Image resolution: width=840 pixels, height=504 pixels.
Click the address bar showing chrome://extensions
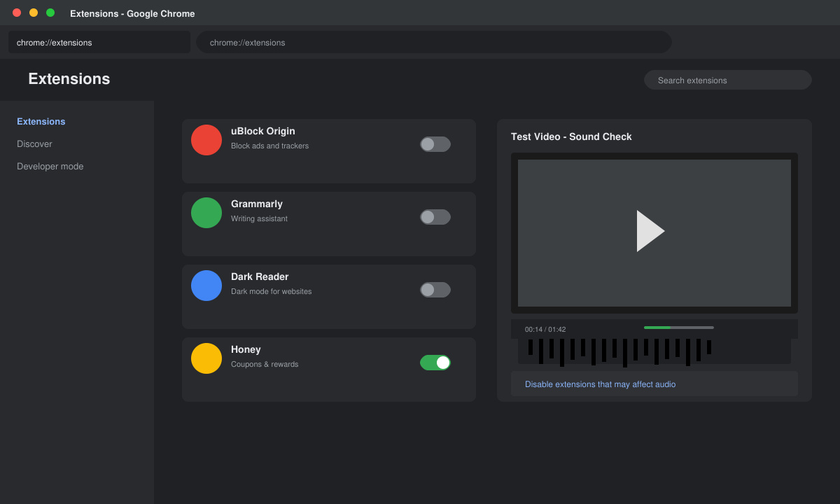pyautogui.click(x=434, y=42)
